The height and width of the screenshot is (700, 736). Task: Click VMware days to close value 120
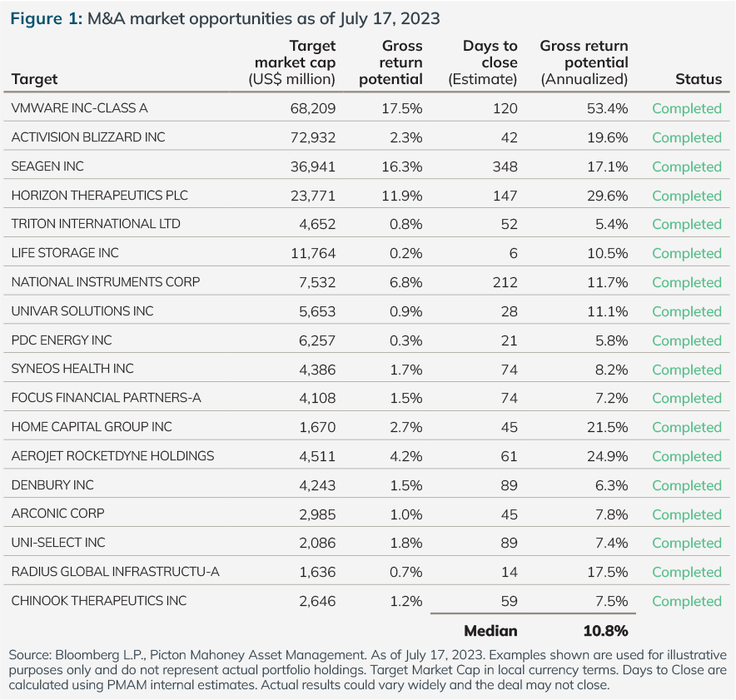tap(505, 108)
